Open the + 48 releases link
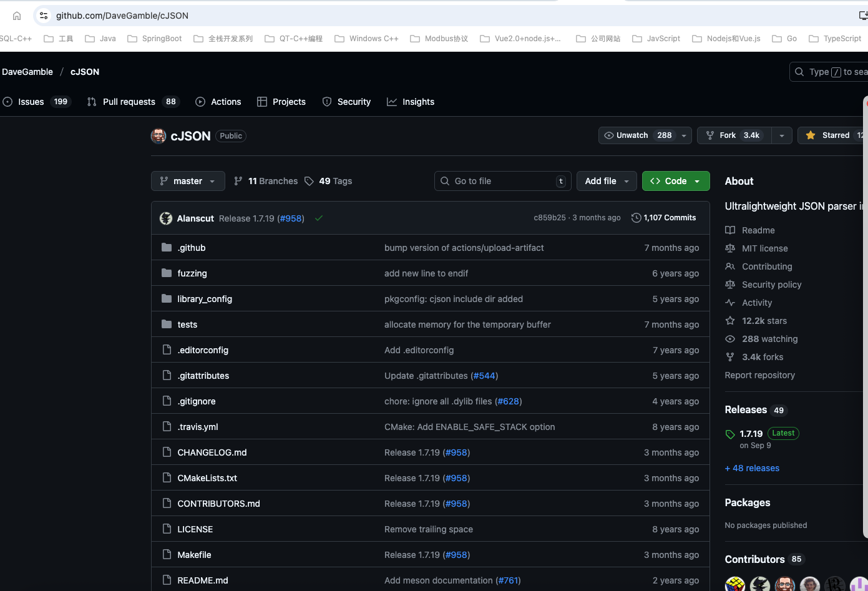The image size is (868, 591). 752,468
